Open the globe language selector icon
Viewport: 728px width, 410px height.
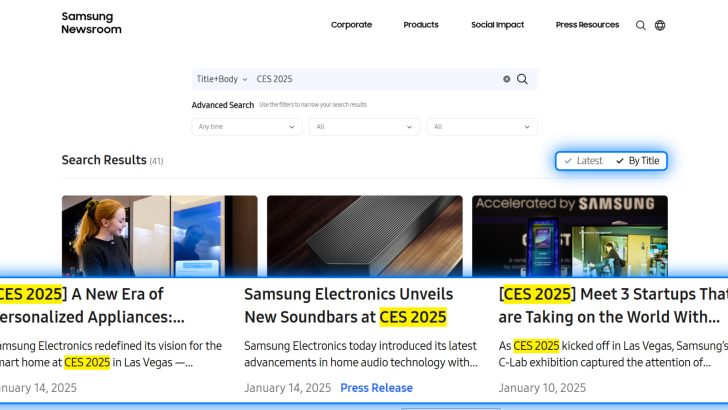click(x=660, y=25)
